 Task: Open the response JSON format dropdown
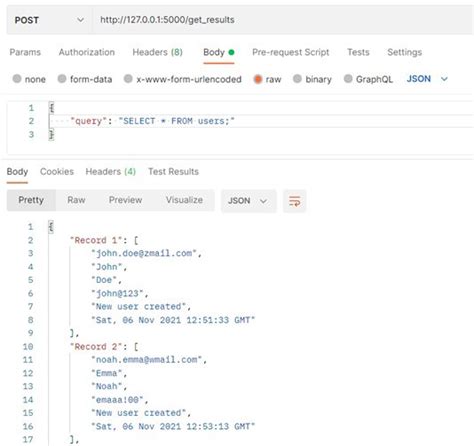coord(248,201)
